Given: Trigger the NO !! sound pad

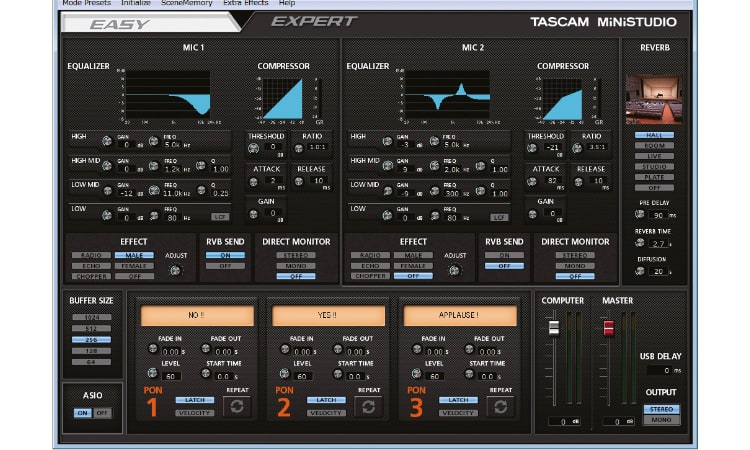Looking at the screenshot, I should (x=197, y=316).
